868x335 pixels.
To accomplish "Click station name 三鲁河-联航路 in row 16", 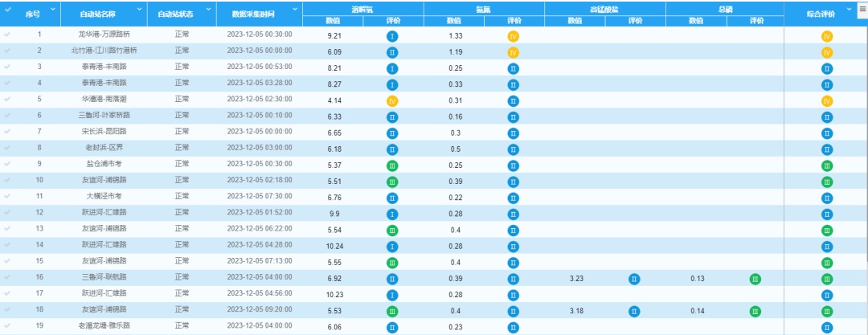I will [x=102, y=277].
